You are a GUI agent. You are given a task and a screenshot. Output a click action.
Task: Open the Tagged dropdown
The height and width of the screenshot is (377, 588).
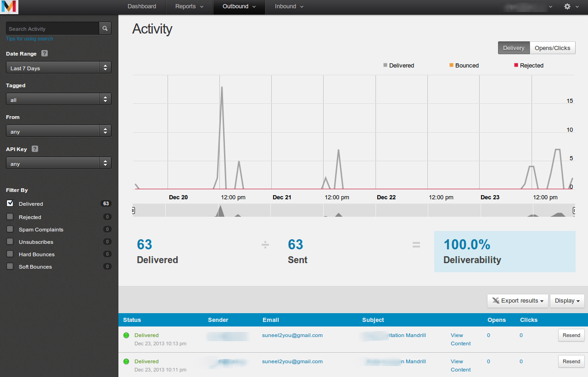coord(58,99)
